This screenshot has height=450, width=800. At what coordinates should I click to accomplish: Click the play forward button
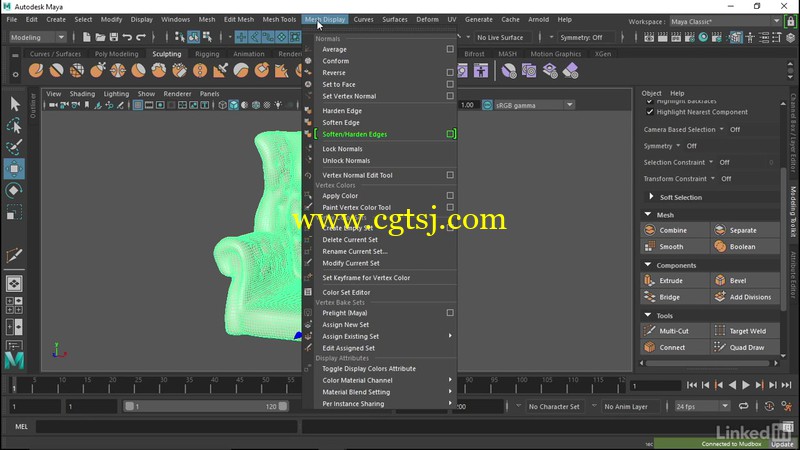746,385
